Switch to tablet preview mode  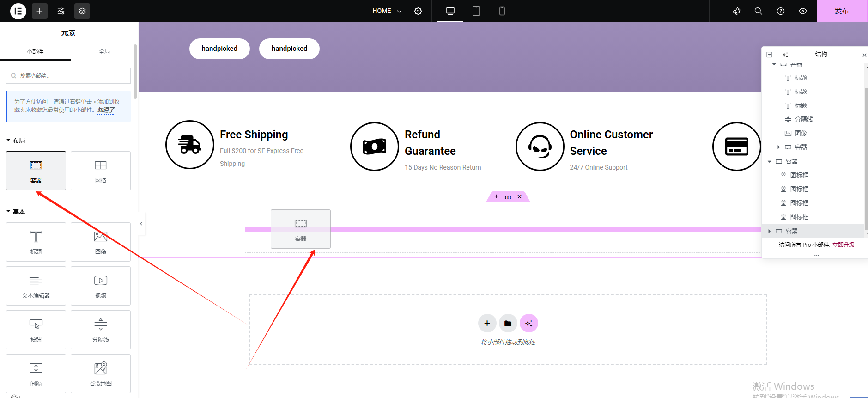[x=476, y=11]
